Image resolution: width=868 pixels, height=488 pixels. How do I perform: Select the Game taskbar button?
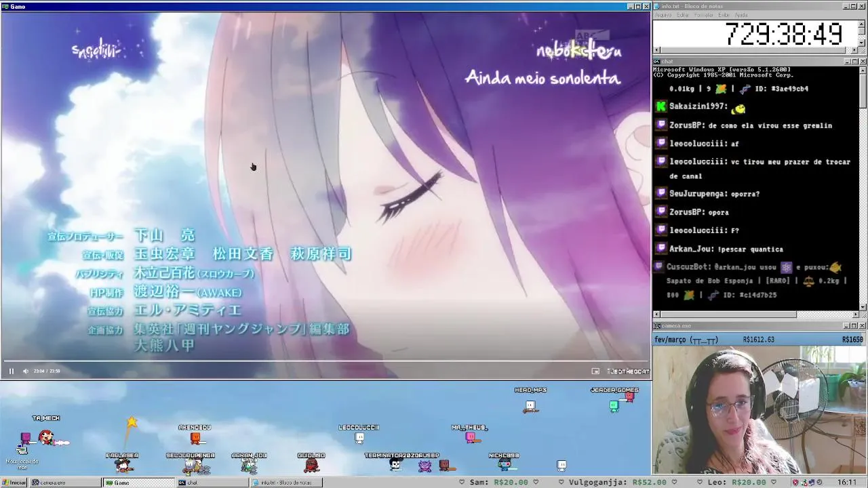(138, 483)
